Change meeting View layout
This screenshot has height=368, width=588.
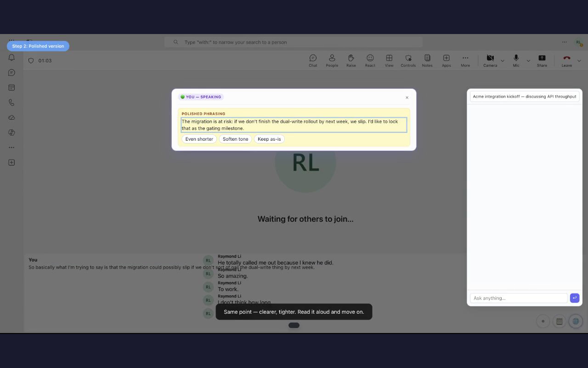(389, 60)
